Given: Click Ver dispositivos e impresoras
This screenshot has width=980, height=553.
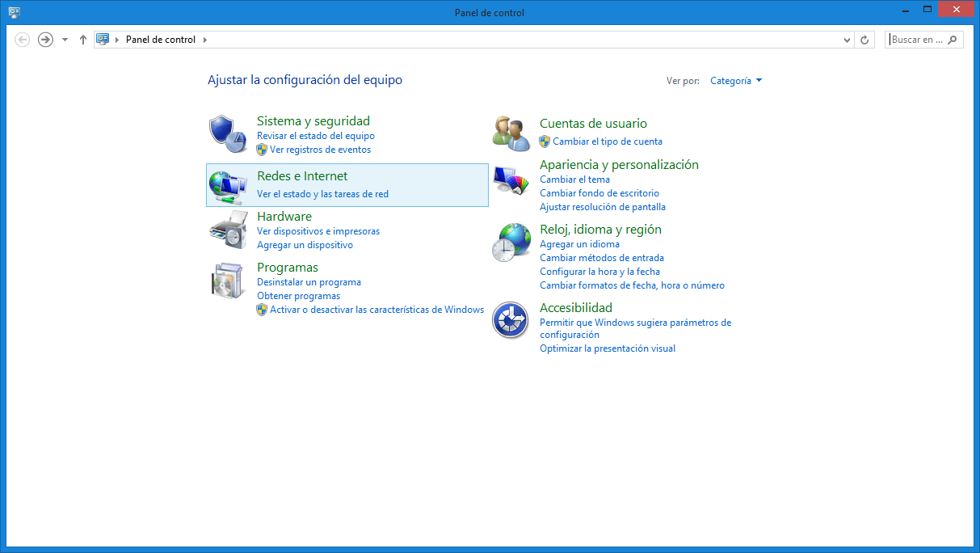Looking at the screenshot, I should tap(318, 231).
